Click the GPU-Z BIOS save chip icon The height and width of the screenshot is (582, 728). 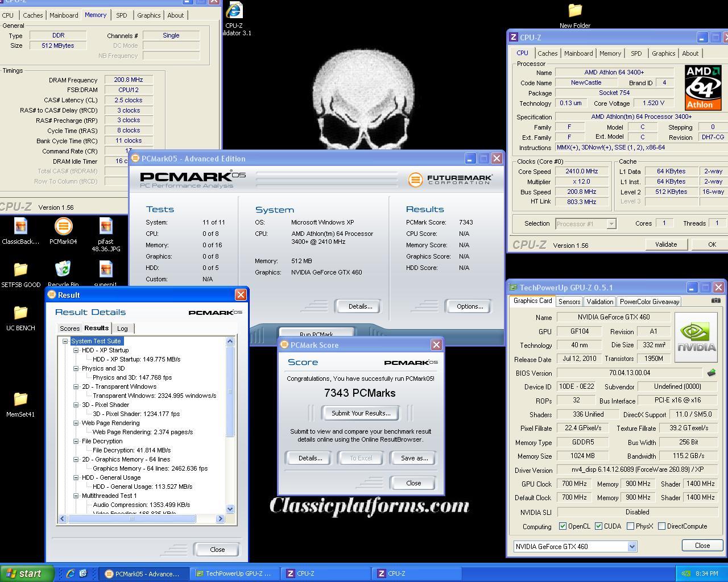[711, 373]
